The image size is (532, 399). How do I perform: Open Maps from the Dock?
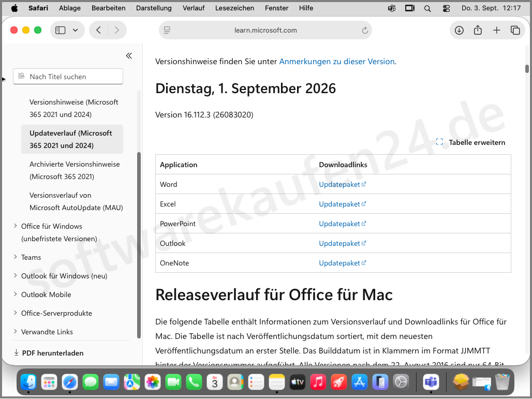[x=132, y=382]
